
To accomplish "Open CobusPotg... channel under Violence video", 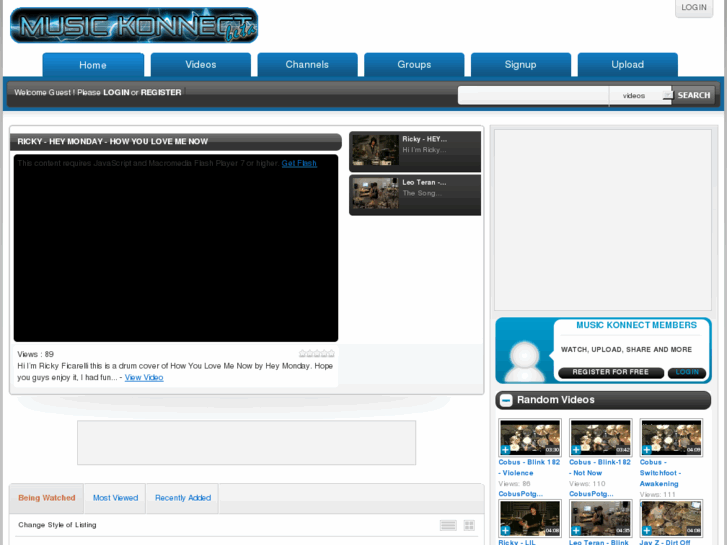I will [520, 494].
